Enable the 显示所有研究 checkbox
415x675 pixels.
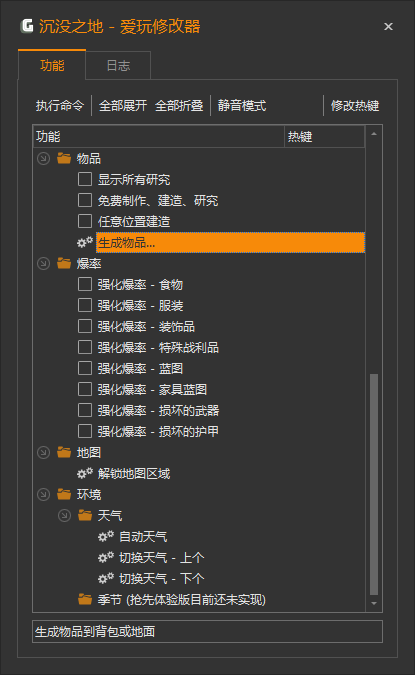point(85,179)
